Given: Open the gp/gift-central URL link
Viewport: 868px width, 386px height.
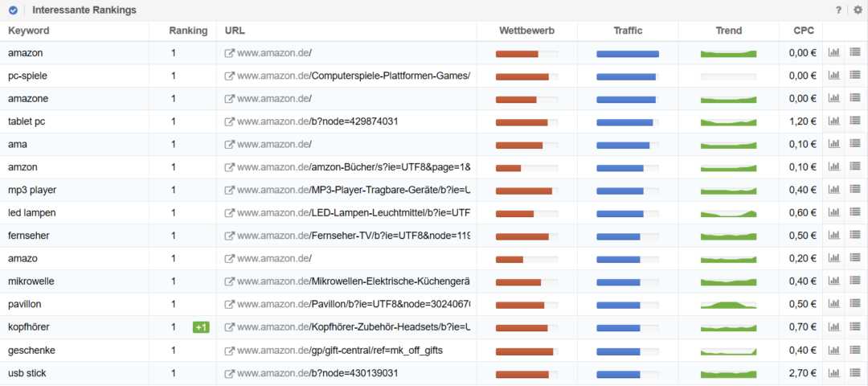Looking at the screenshot, I should 340,351.
